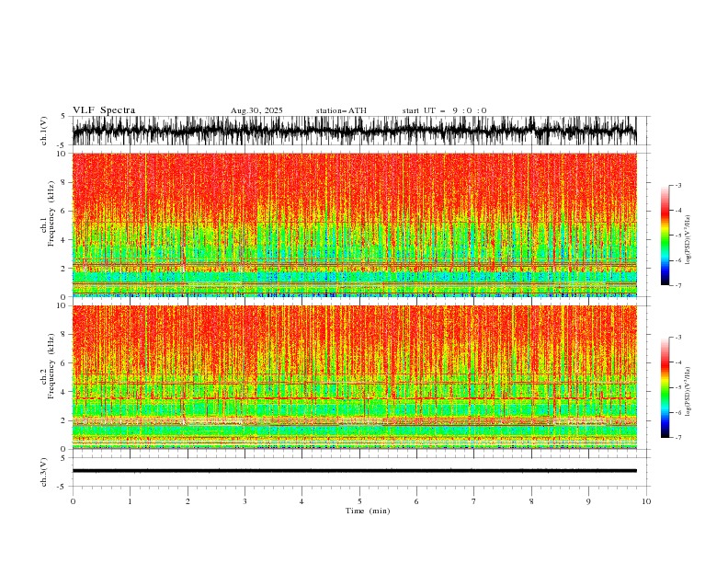Click time axis tick label "5"
This screenshot has height=563, width=728.
359,501
